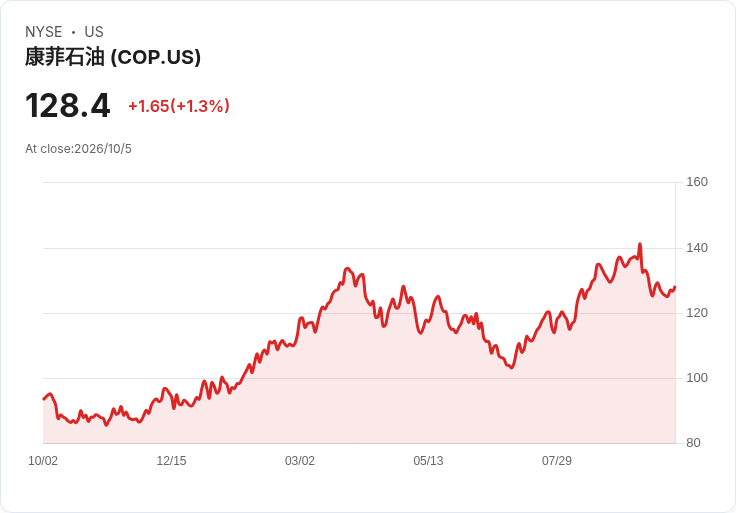Click the current price 128.4
Viewport: 736px width, 513px height.
[68, 105]
